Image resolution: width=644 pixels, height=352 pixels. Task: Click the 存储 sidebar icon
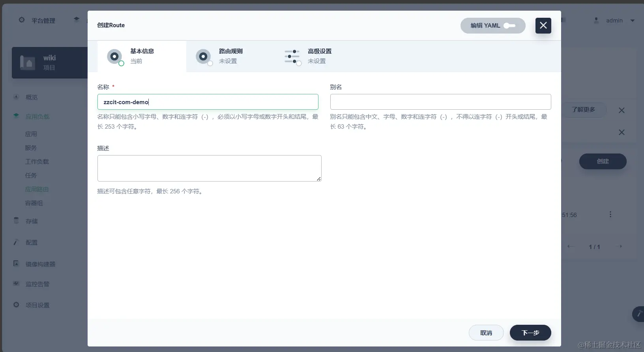pos(16,221)
